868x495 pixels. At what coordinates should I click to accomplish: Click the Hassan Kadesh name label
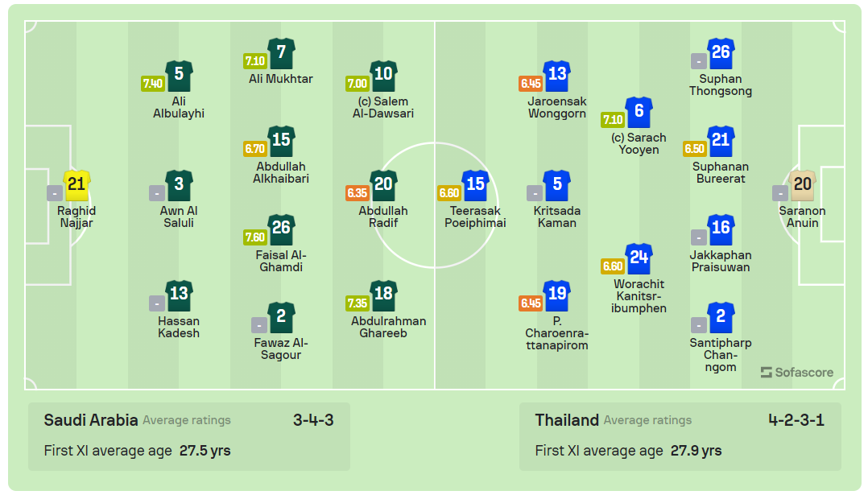coord(179,327)
